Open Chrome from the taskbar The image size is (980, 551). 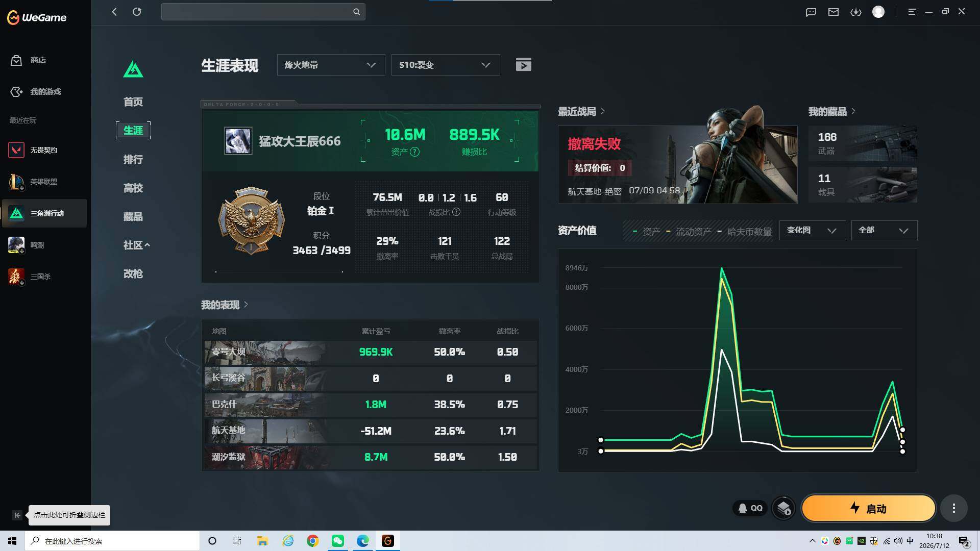coord(313,541)
